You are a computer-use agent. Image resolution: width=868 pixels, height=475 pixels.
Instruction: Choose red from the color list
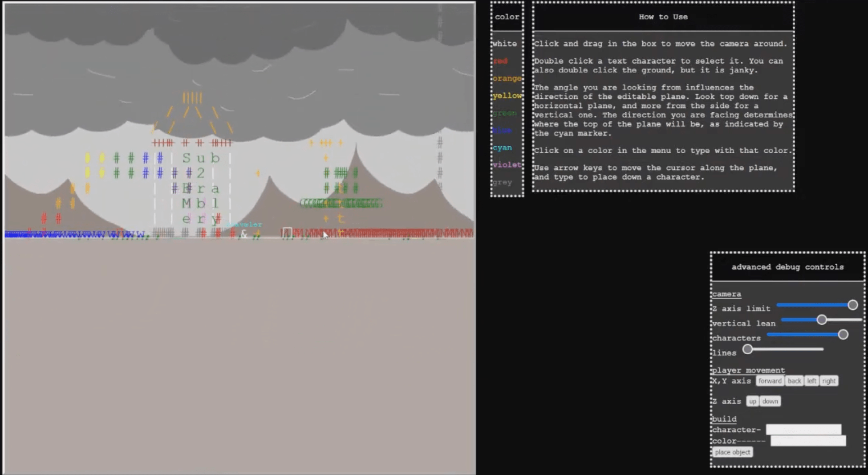click(x=500, y=61)
